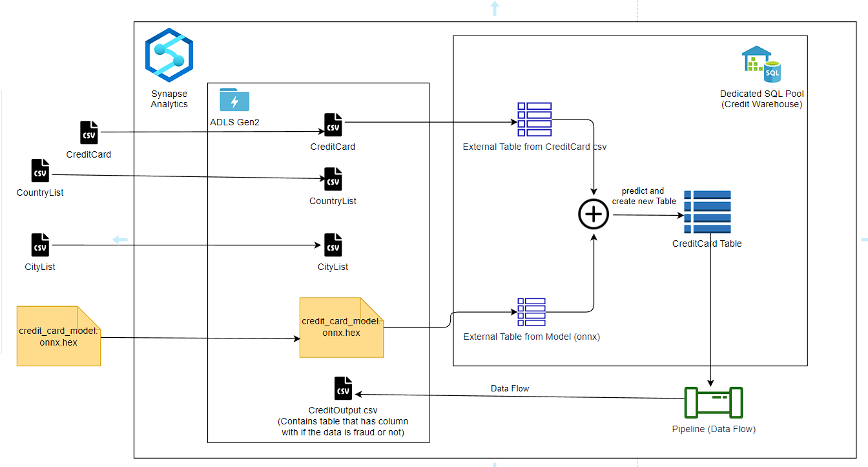Click the ADLS Gen2 folder icon

click(x=234, y=100)
